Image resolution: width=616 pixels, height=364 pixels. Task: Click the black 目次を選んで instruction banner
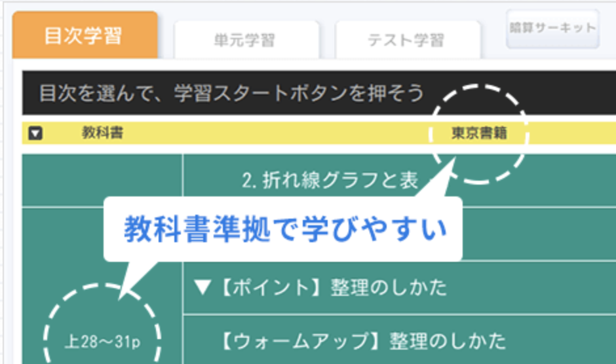click(229, 93)
